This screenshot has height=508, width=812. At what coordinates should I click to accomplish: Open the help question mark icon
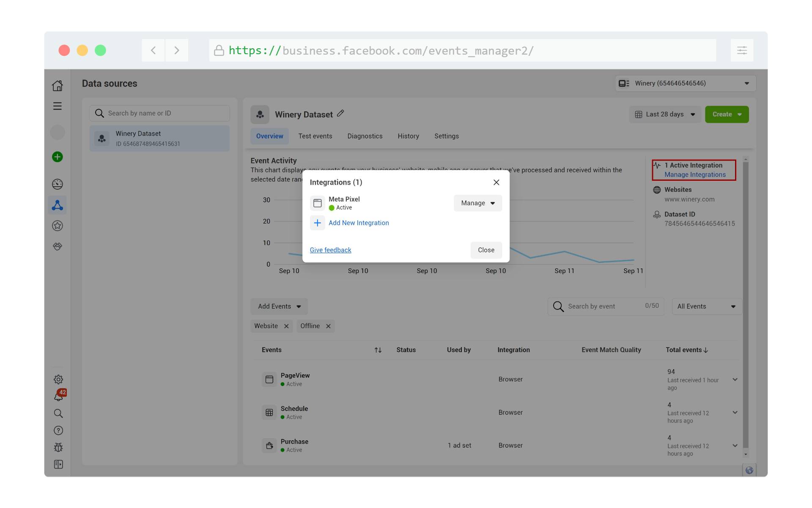tap(58, 431)
